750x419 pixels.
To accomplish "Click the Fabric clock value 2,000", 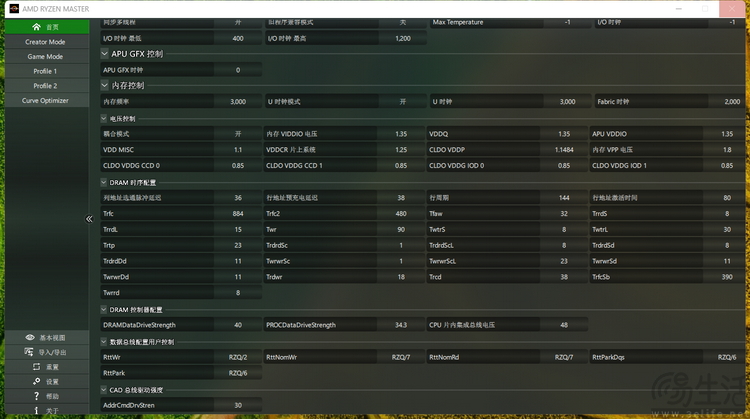I will (732, 101).
